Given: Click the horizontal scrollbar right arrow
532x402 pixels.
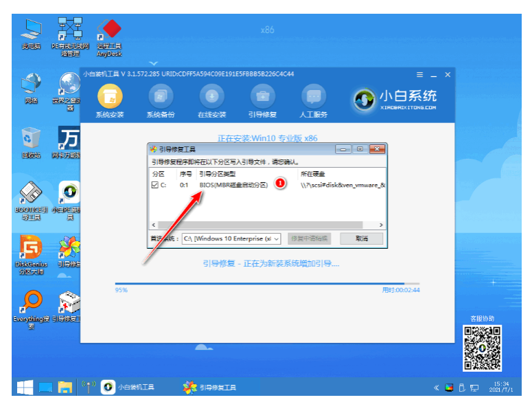Looking at the screenshot, I should coord(382,225).
